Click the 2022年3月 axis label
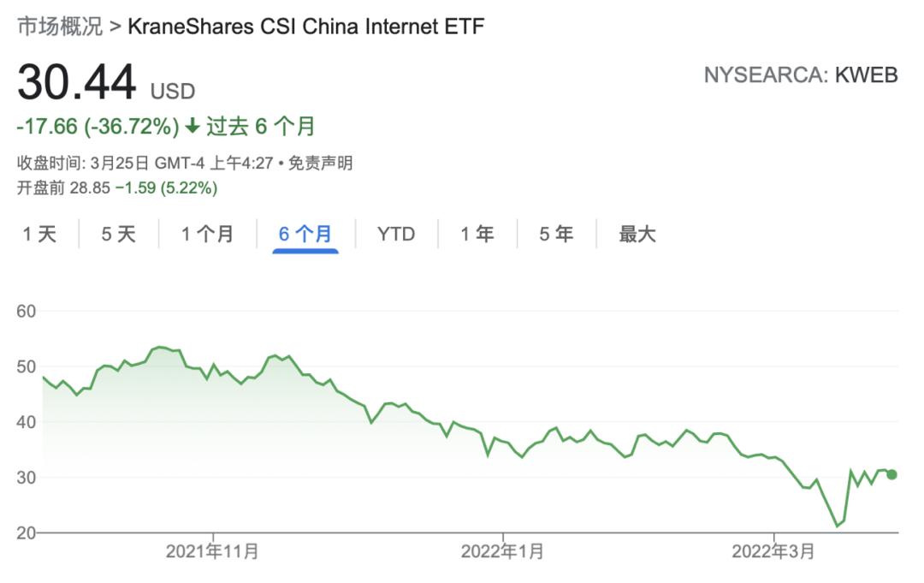924x583 pixels. [773, 552]
